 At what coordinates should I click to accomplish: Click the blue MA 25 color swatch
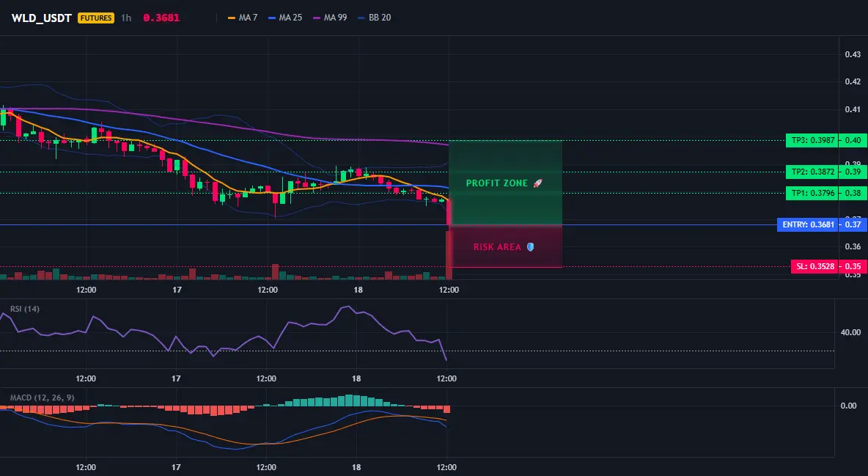point(272,18)
